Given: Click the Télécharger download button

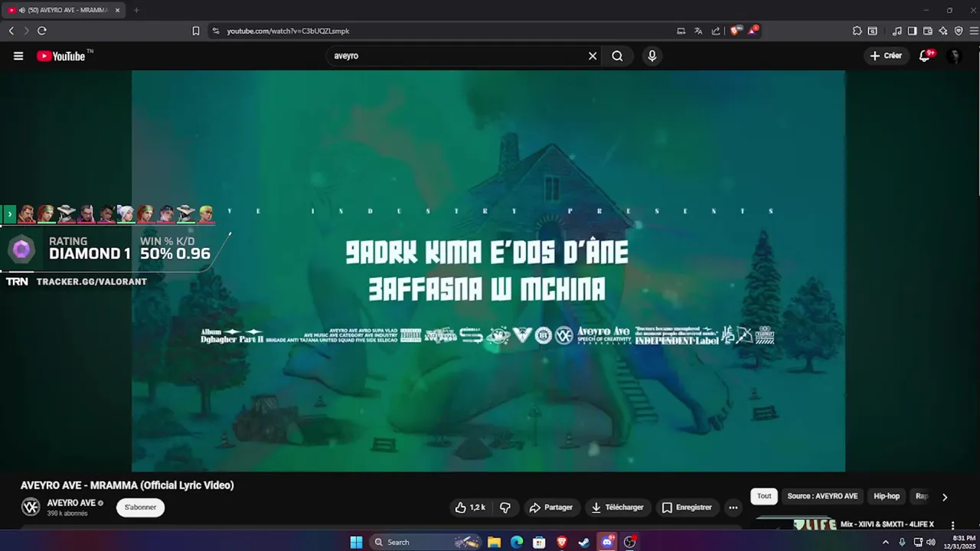Looking at the screenshot, I should (617, 507).
